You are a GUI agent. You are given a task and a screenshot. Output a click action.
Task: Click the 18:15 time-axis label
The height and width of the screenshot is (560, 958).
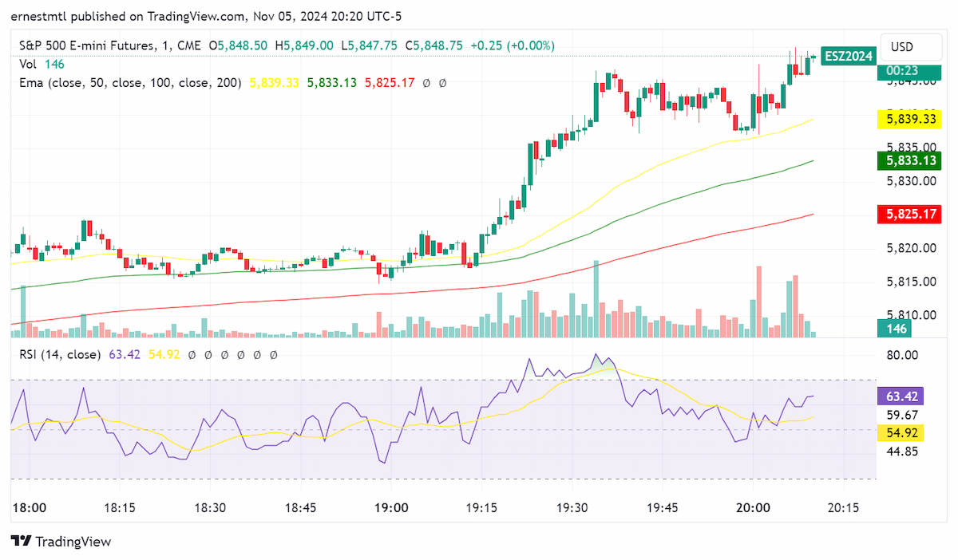[118, 508]
